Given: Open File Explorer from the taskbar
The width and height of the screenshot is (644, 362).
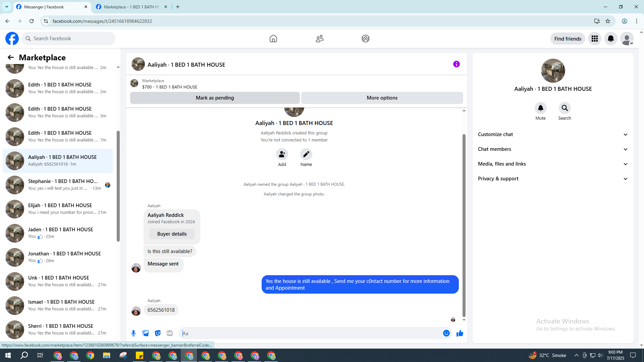Looking at the screenshot, I should coord(107,355).
